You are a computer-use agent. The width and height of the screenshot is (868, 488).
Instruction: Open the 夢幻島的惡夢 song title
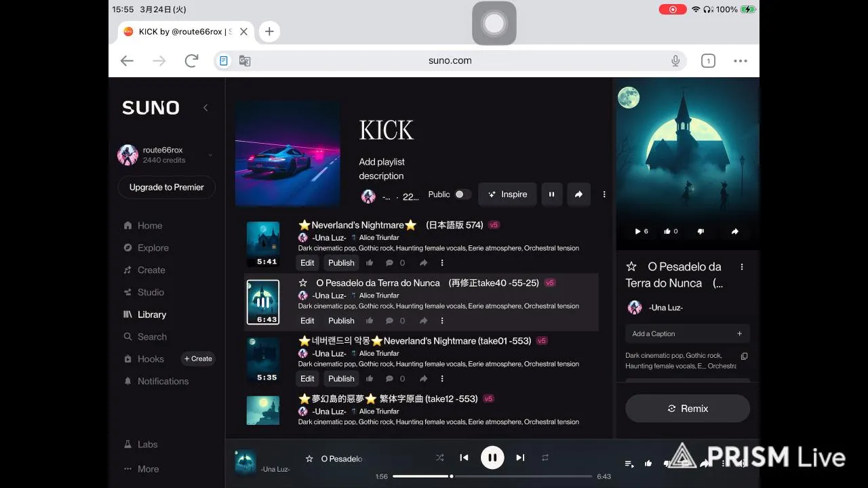coord(388,399)
